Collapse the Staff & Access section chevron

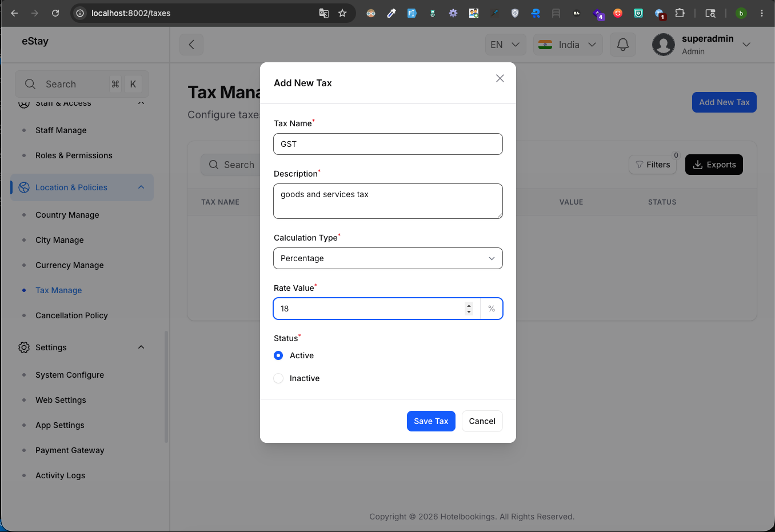coord(141,103)
